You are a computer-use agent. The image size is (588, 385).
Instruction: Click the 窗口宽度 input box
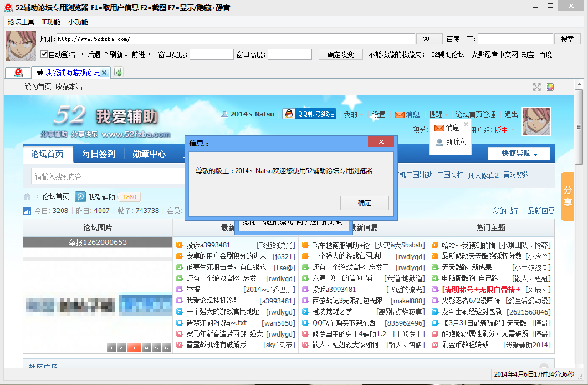click(x=212, y=55)
